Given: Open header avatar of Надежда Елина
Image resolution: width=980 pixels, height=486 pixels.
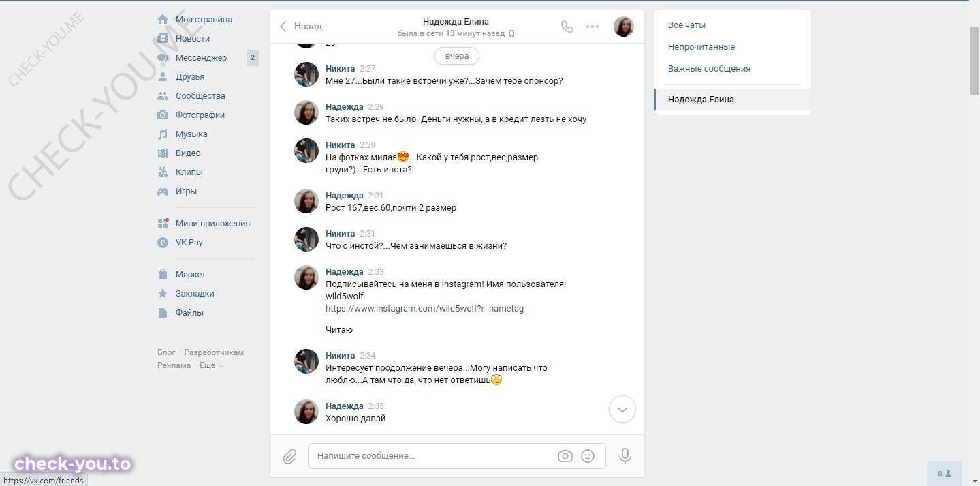Looking at the screenshot, I should coord(624,27).
